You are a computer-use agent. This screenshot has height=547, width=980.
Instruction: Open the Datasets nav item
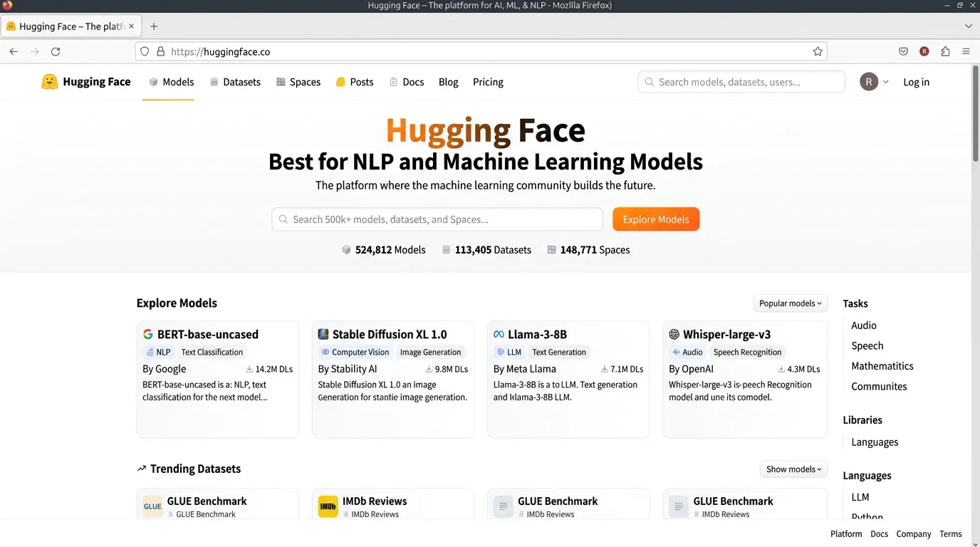pyautogui.click(x=235, y=82)
